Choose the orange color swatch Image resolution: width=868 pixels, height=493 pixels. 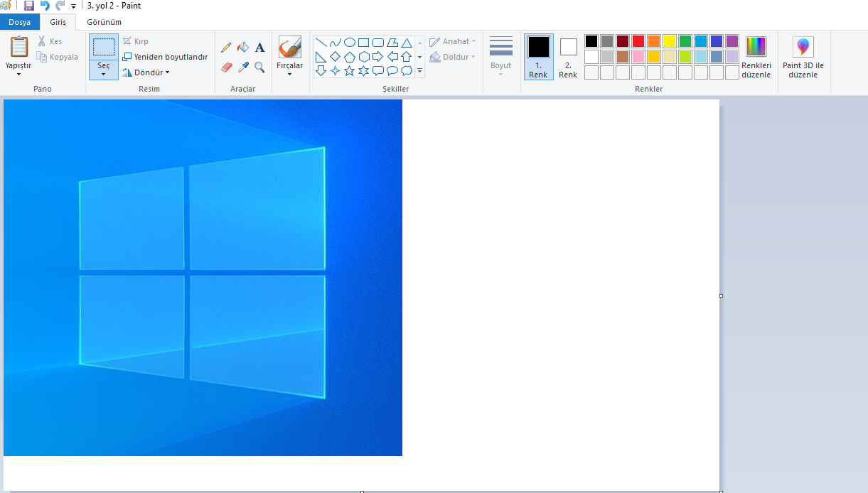click(x=654, y=41)
